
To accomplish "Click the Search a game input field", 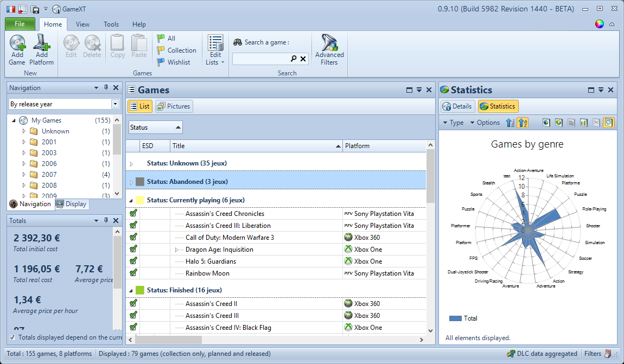I will coord(260,59).
